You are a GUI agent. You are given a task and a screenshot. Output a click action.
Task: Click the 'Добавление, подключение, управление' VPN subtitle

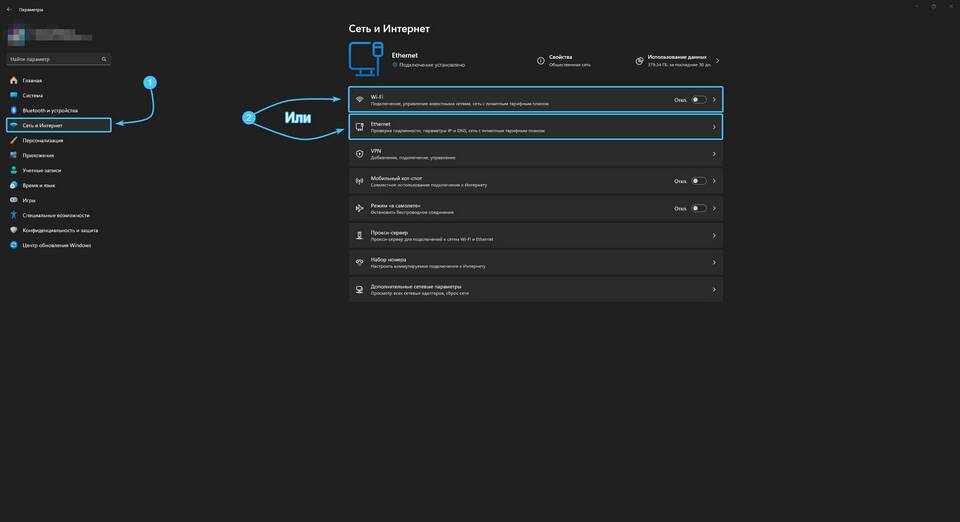[413, 158]
